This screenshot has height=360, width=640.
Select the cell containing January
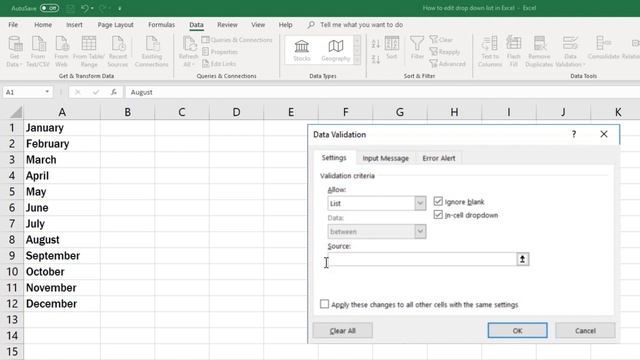pos(62,128)
